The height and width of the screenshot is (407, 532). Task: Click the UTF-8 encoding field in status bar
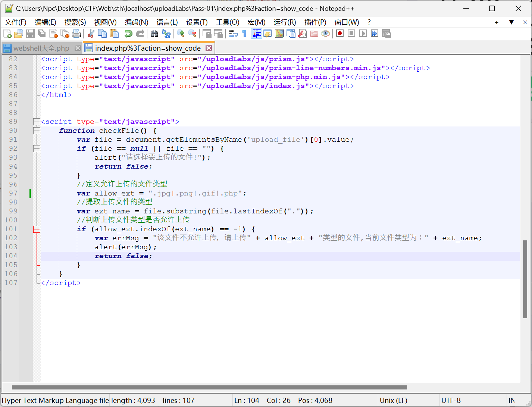(451, 400)
